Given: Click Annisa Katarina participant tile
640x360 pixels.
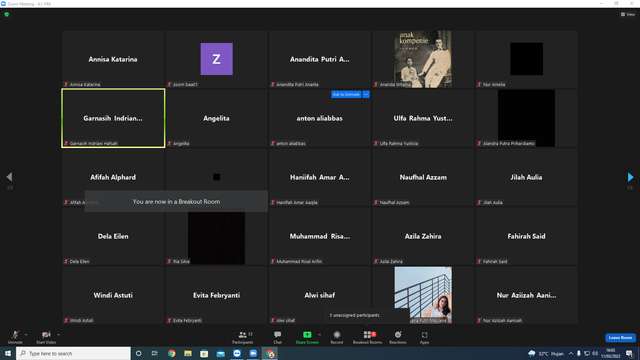Looking at the screenshot, I should tap(113, 59).
